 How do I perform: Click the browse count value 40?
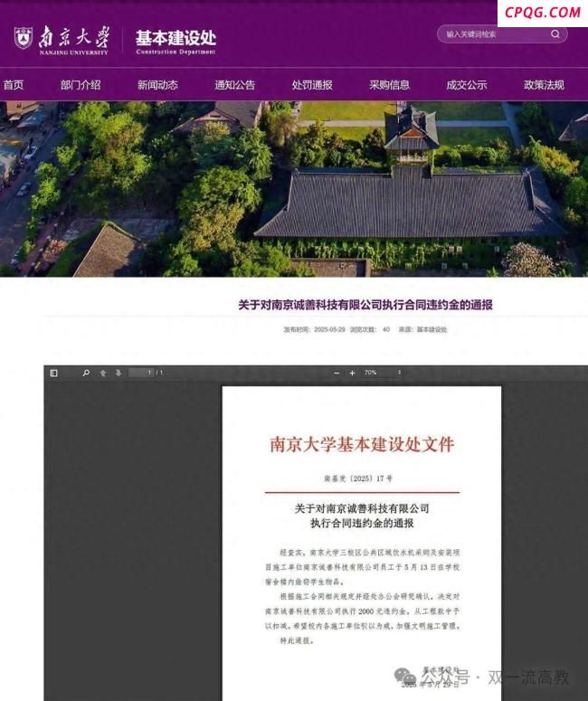click(x=386, y=329)
